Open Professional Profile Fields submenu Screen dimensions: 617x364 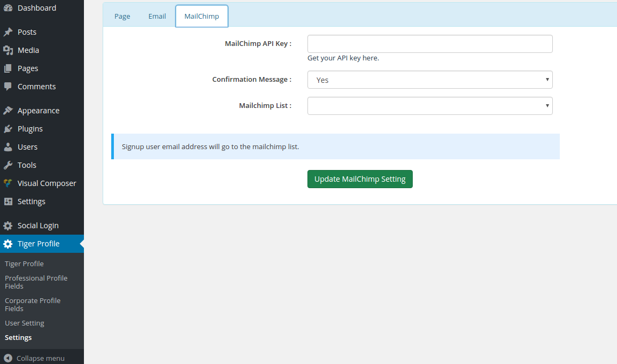coord(36,282)
